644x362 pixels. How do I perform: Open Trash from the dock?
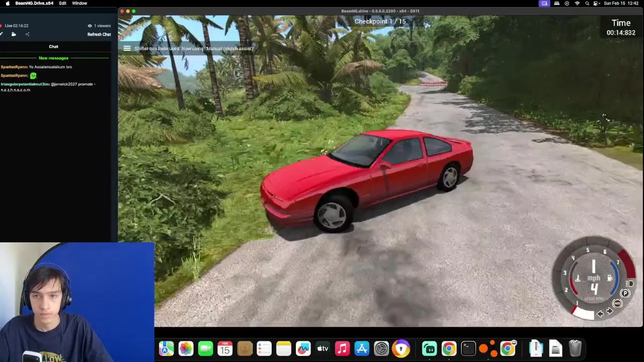point(575,348)
